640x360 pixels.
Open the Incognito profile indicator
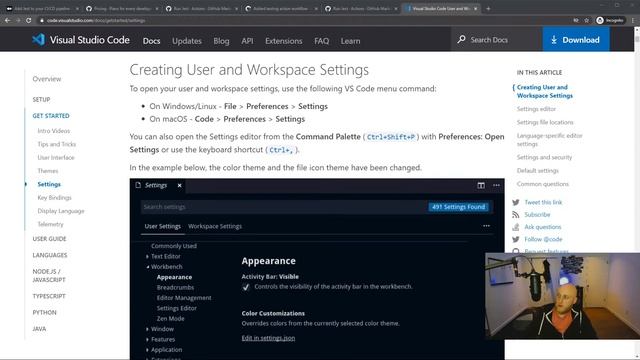tap(610, 20)
